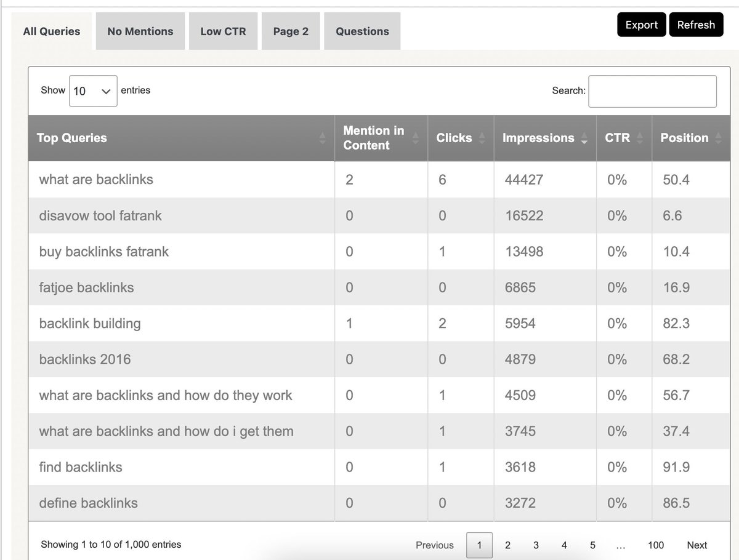This screenshot has width=739, height=560.
Task: Sort by the Top Queries column arrows
Action: (x=323, y=138)
